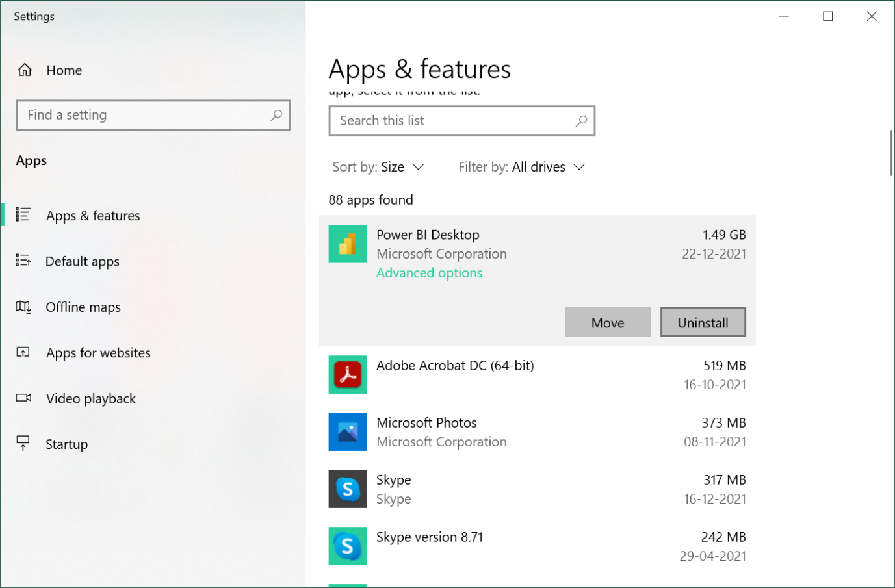Select the Skype version 8.71 entry

click(x=538, y=546)
